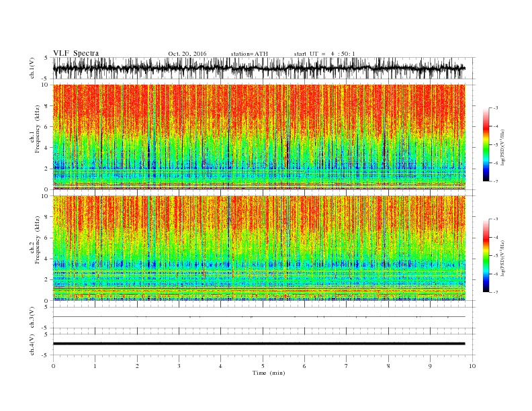Click the "Time (min)" axis label
This screenshot has height=411, width=532.
pos(269,373)
